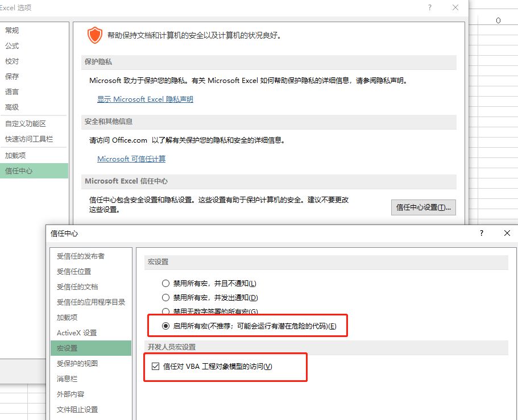The height and width of the screenshot is (420, 518).
Task: Uncheck 信任对 VBA 工程对象模型的访问
Action: pyautogui.click(x=155, y=367)
